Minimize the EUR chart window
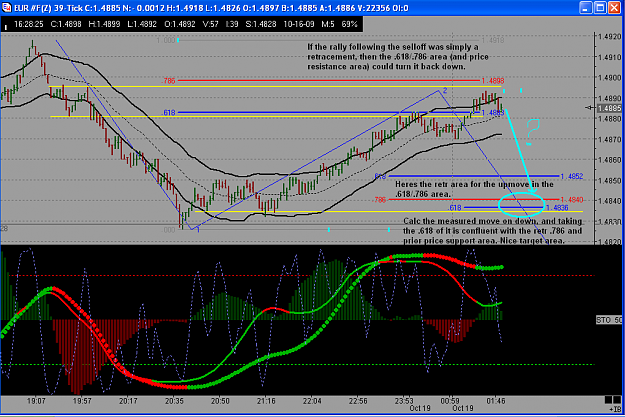Viewport: 625px width, 417px height. [x=586, y=8]
